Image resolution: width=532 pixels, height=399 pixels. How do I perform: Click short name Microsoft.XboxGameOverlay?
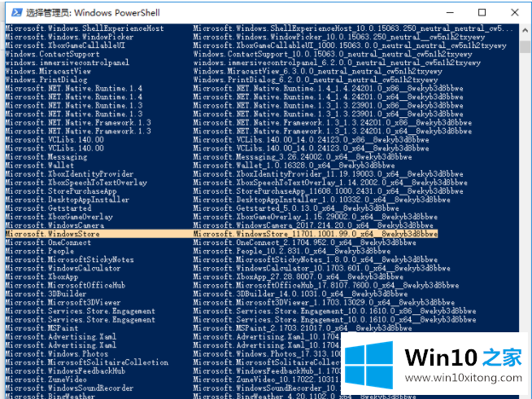click(59, 217)
